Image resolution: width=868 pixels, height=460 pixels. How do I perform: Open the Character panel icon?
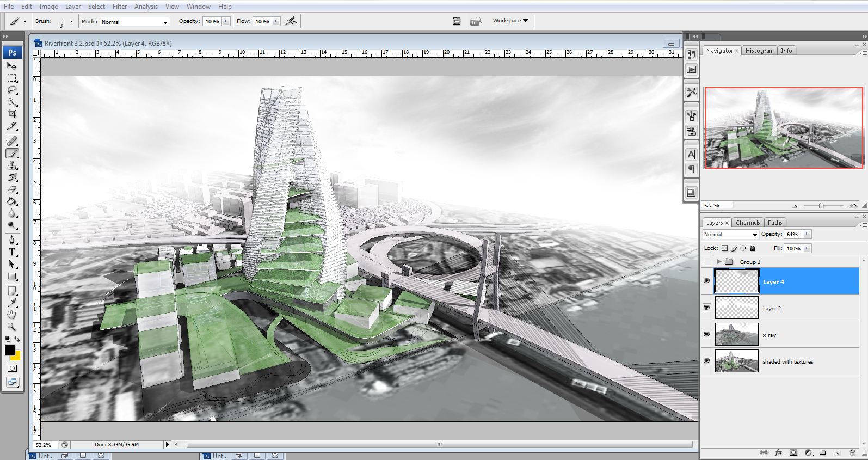point(691,155)
